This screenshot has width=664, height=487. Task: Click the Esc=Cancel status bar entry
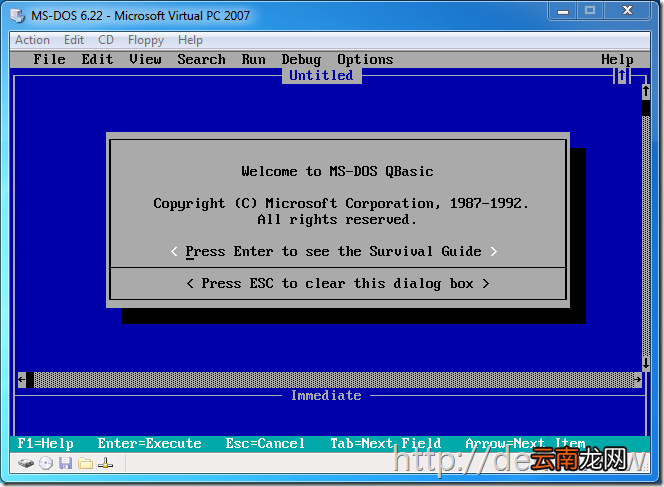pos(265,443)
